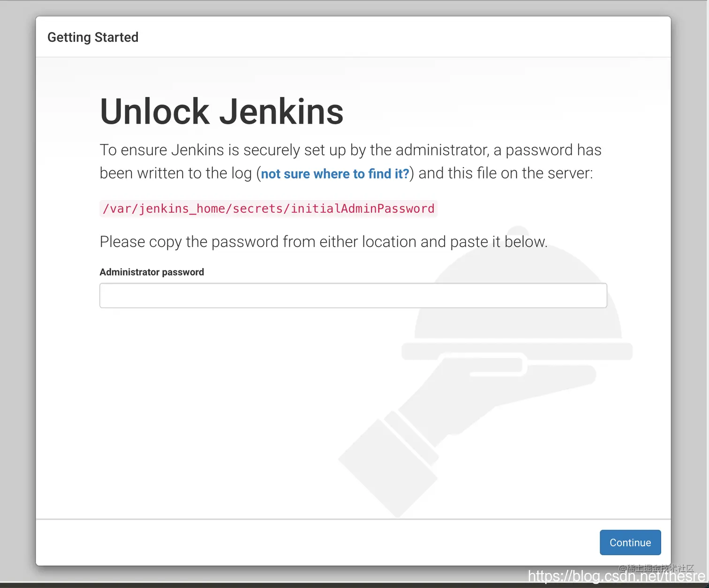
Task: Click the Unlock Jenkins heading
Action: coord(222,112)
